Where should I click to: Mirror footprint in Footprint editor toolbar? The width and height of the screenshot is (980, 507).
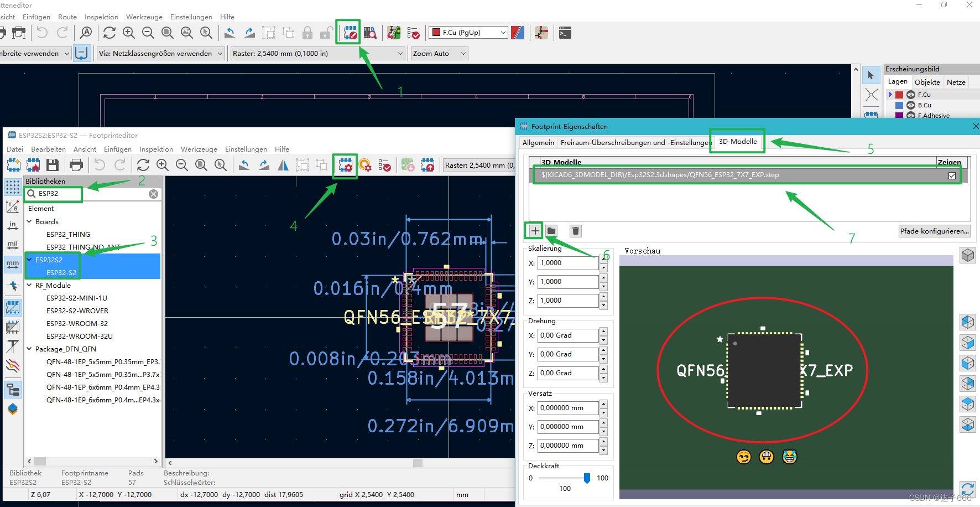point(283,165)
